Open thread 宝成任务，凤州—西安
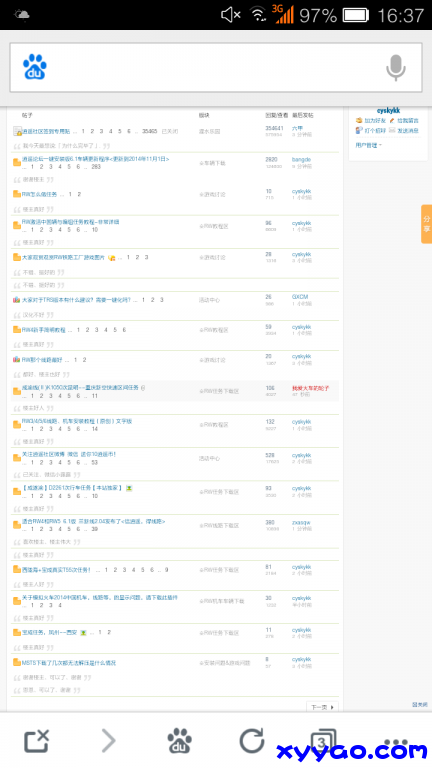The image size is (432, 768). [x=49, y=632]
